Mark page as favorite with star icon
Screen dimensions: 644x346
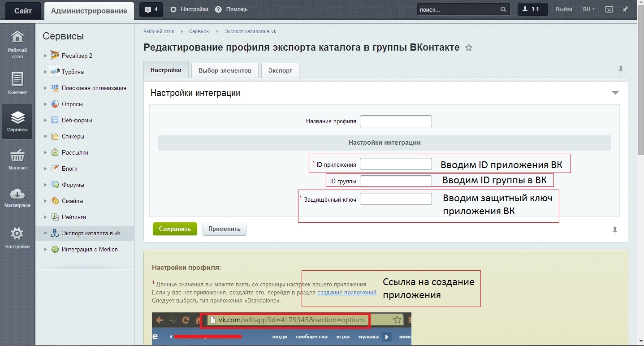(469, 47)
